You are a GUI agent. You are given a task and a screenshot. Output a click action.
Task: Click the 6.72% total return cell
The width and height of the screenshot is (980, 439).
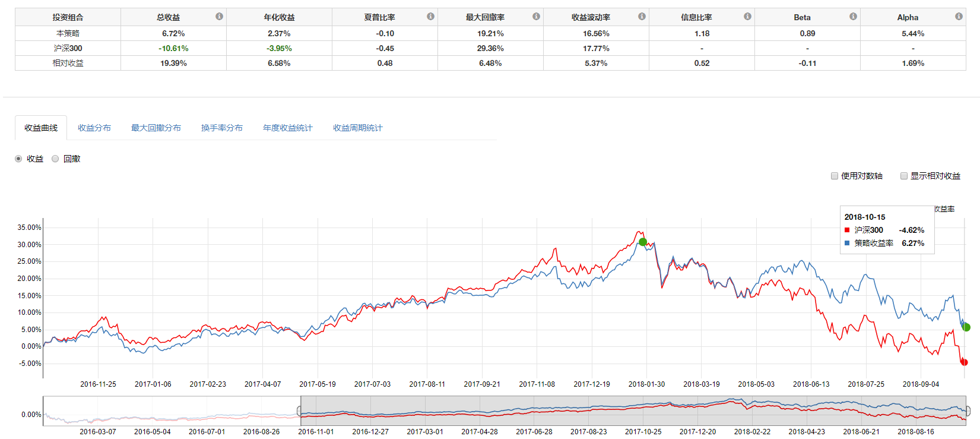coord(173,33)
